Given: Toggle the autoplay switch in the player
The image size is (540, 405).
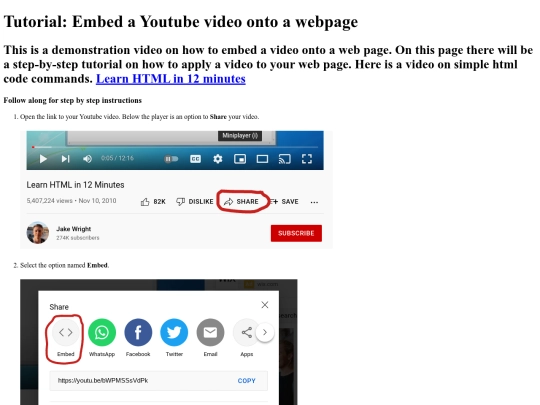Looking at the screenshot, I should point(171,159).
